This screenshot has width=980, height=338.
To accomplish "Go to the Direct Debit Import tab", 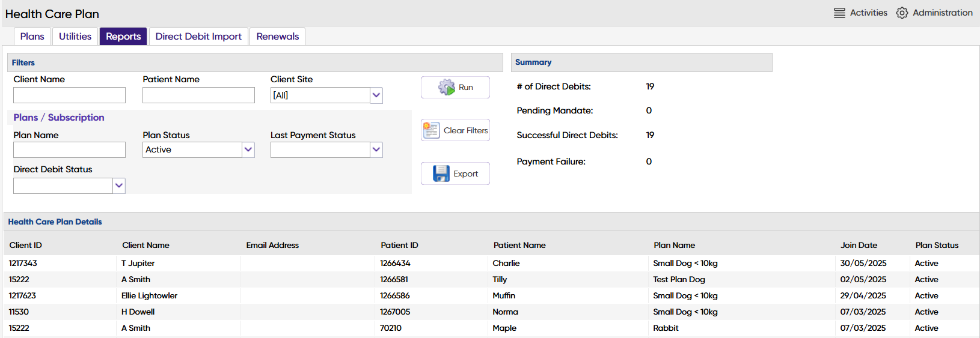I will click(198, 37).
